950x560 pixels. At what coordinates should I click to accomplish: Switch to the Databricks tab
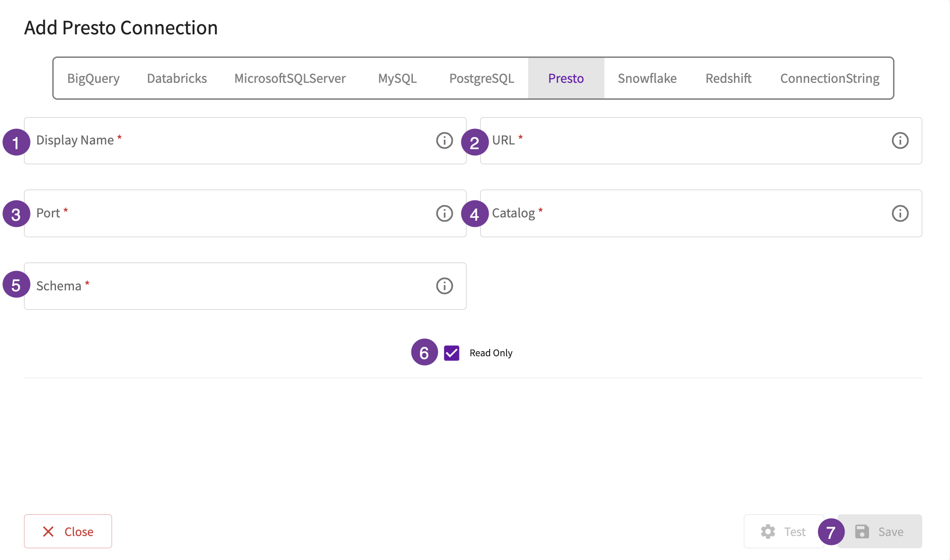(177, 78)
